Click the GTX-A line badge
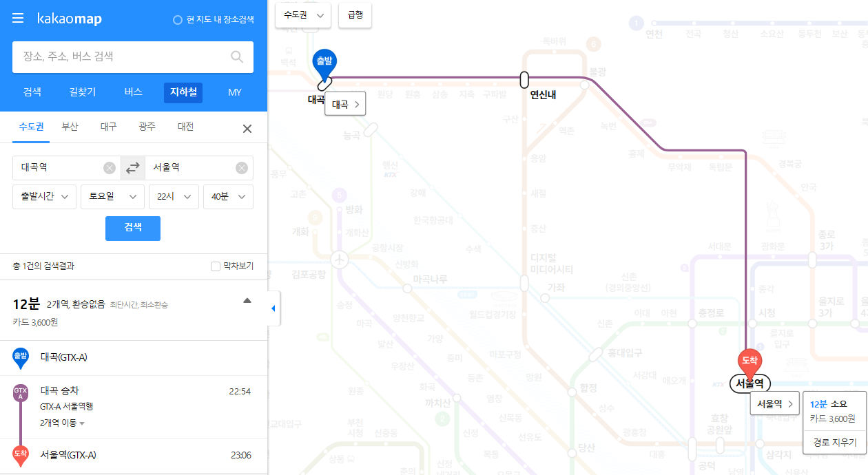 (x=21, y=393)
